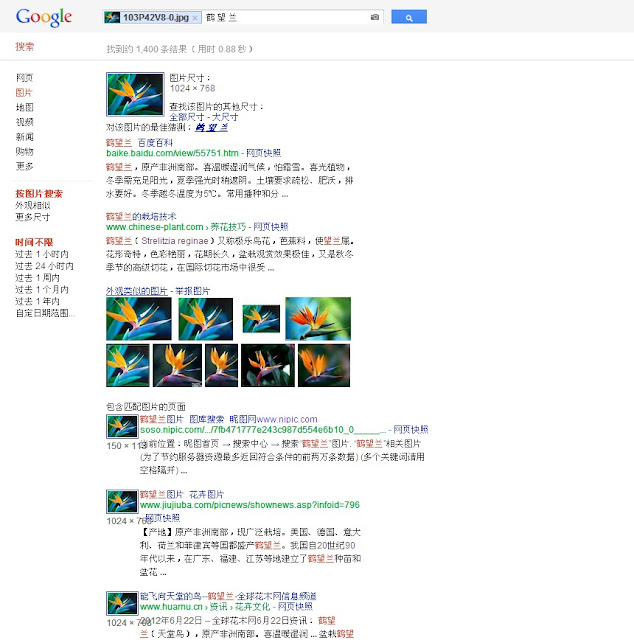
Task: Filter results to 过去 24 小时内
Action: [44, 267]
